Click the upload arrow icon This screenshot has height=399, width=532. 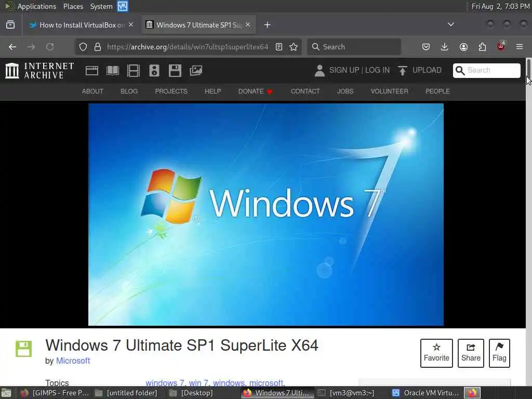click(x=403, y=71)
